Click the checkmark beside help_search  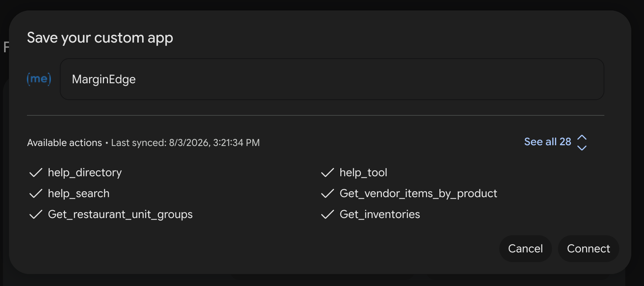(36, 193)
